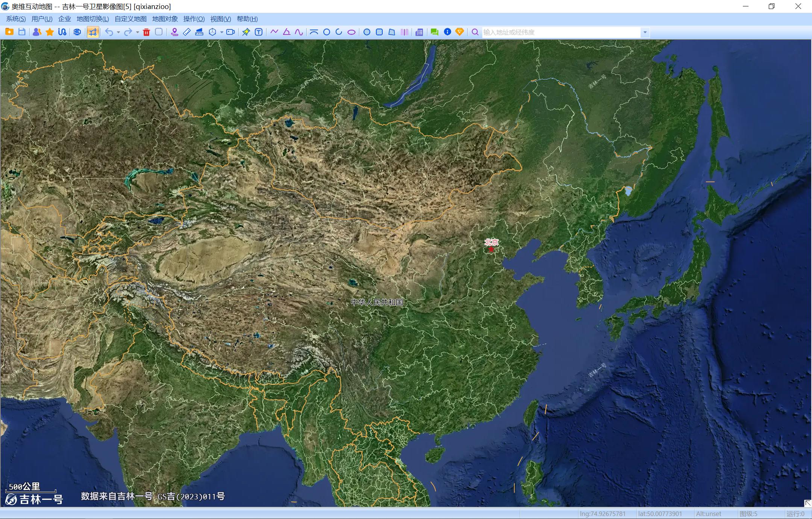Viewport: 812px width, 519px height.
Task: Select the purple ellipse drawing tool
Action: (351, 32)
